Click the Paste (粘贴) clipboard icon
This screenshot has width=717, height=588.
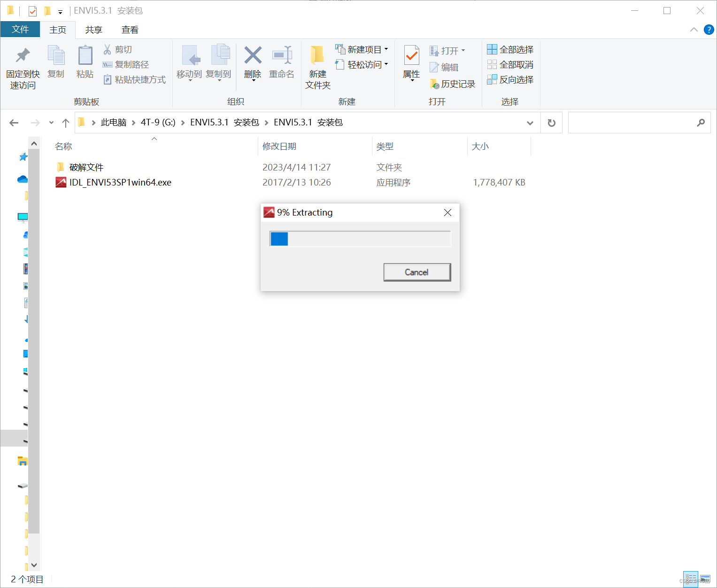point(85,55)
